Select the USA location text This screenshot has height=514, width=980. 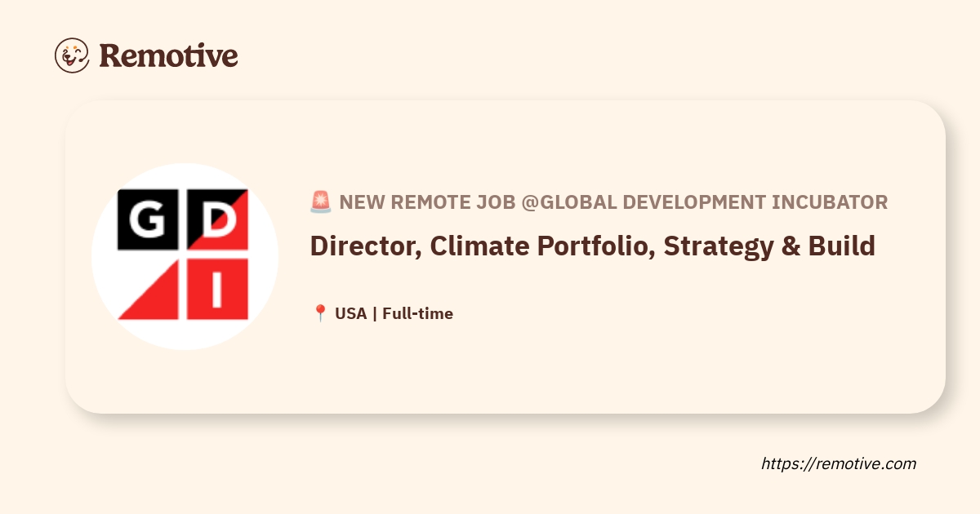[x=351, y=312]
